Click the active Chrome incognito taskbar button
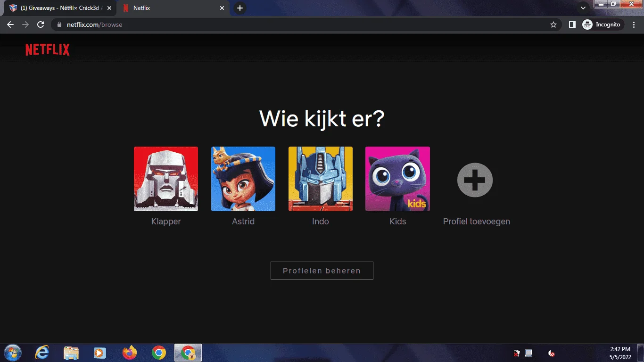This screenshot has height=362, width=644. [188, 353]
